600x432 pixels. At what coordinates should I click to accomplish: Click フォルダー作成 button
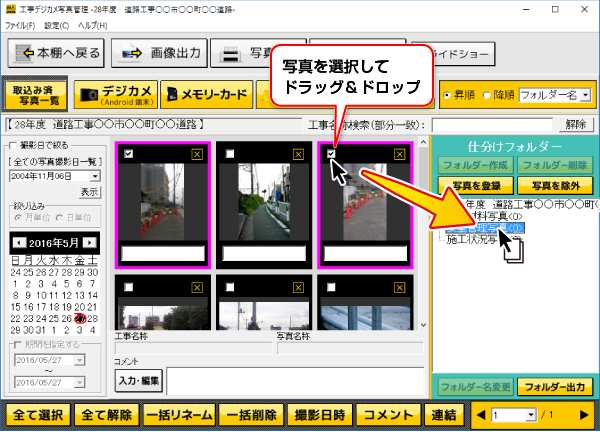[476, 165]
